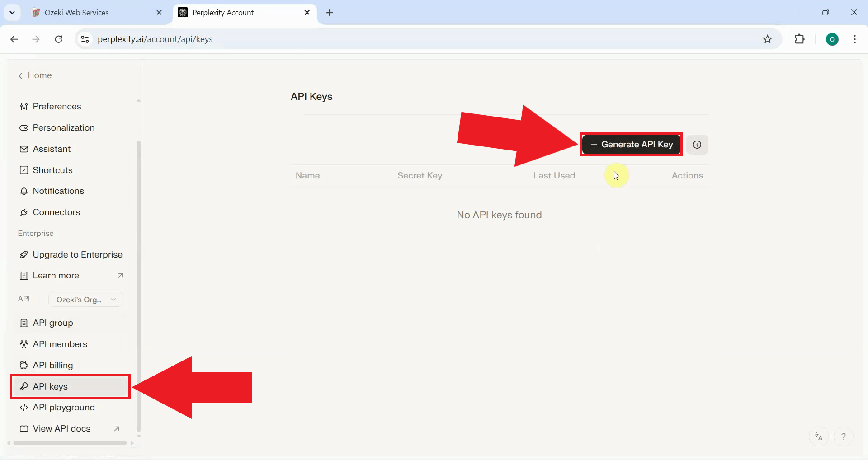Click the Generate API Key button
868x460 pixels.
point(631,144)
